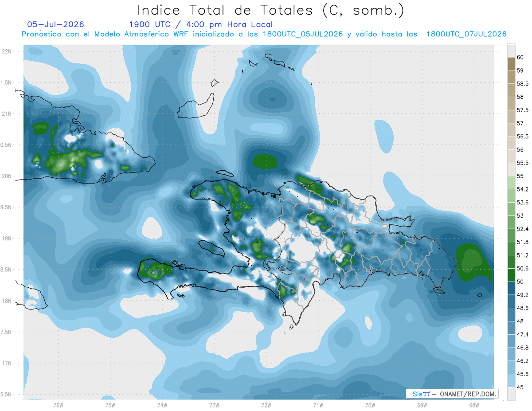Click the 'SisTT - ONAMET/REP.DOM.' credit box
The width and height of the screenshot is (532, 411).
click(452, 394)
